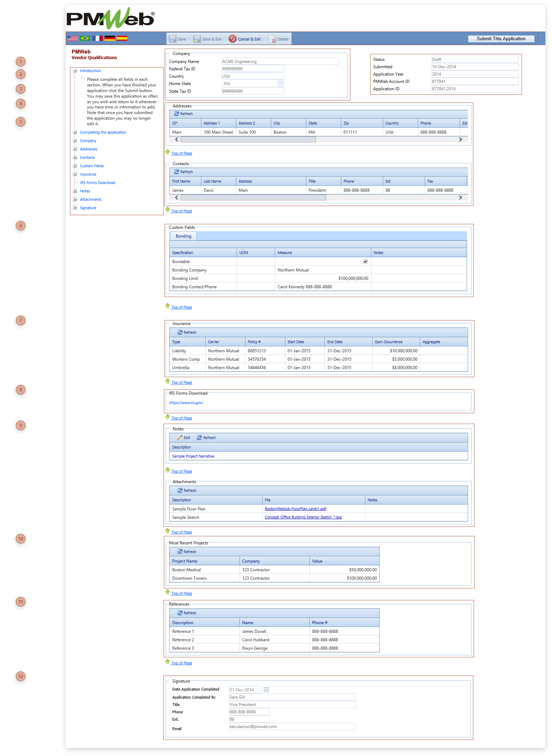The width and height of the screenshot is (552, 756).
Task: Expand the Attachments tree node
Action: [x=74, y=199]
